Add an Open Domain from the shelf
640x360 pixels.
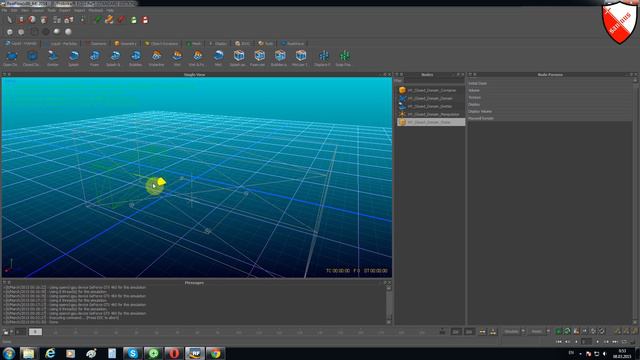click(11, 58)
